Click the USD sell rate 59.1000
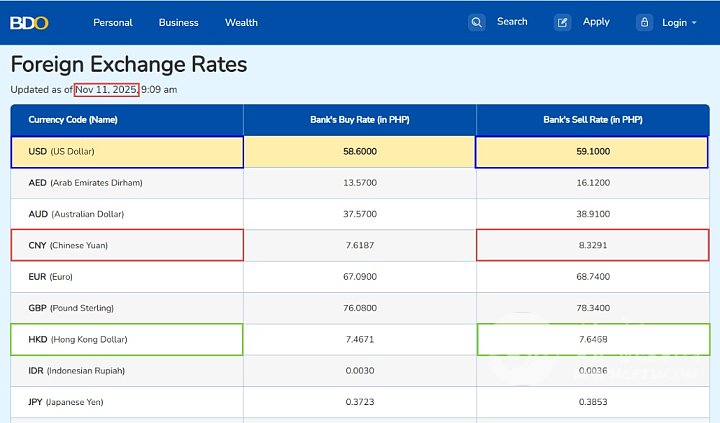This screenshot has width=720, height=423. click(x=592, y=151)
